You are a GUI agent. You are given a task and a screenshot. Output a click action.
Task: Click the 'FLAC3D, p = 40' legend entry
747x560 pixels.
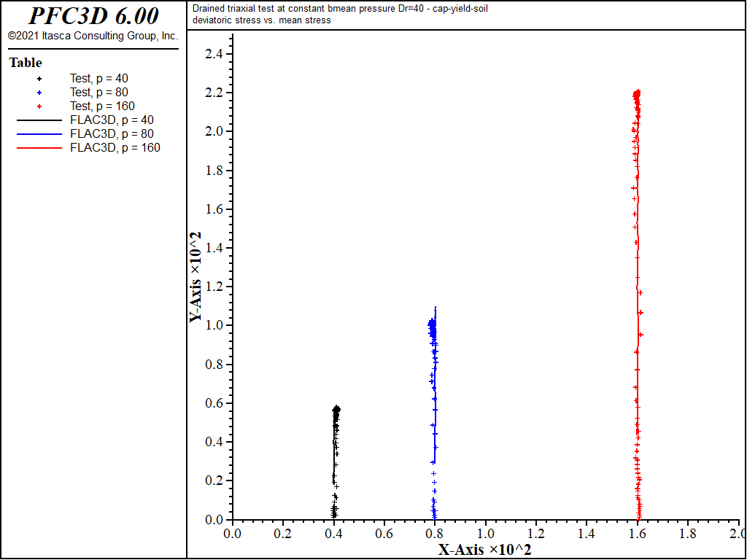pos(112,120)
